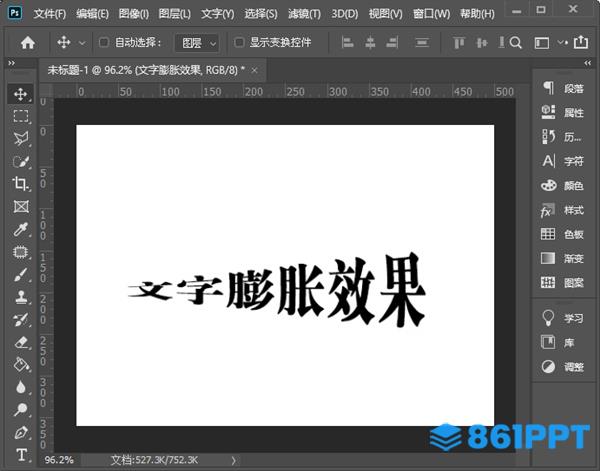
Task: Open the 属性 panel
Action: 563,112
